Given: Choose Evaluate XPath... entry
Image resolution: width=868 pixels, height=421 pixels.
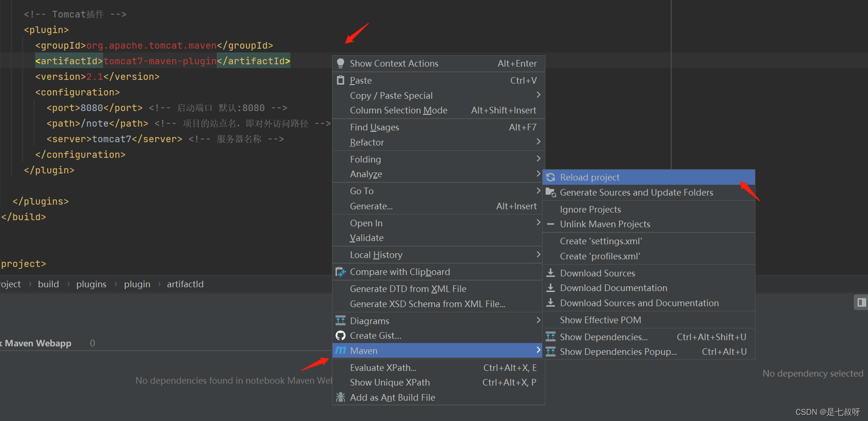Looking at the screenshot, I should point(438,368).
